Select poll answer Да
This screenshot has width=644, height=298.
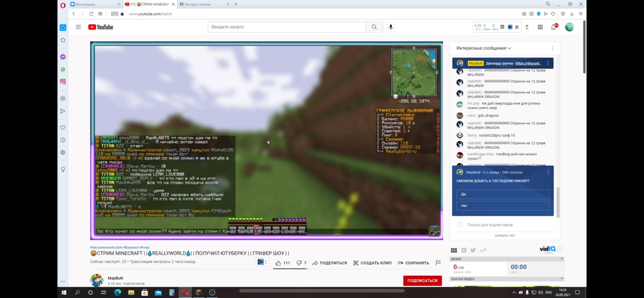point(502,194)
